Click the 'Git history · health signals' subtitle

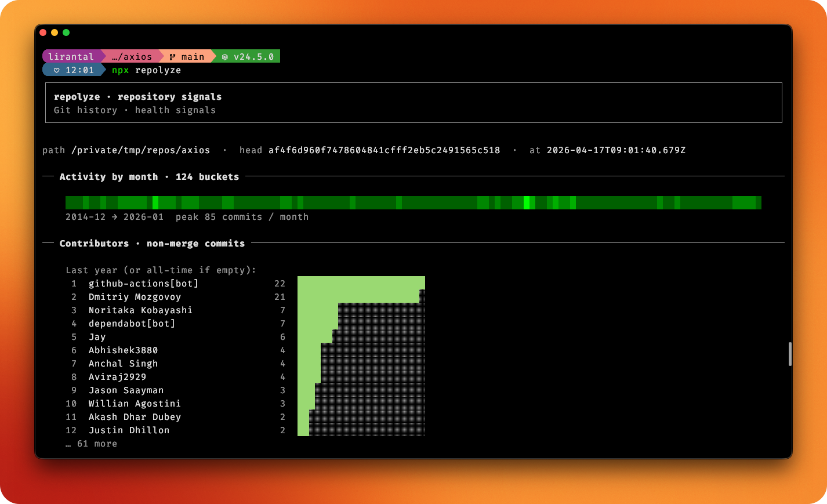point(135,110)
